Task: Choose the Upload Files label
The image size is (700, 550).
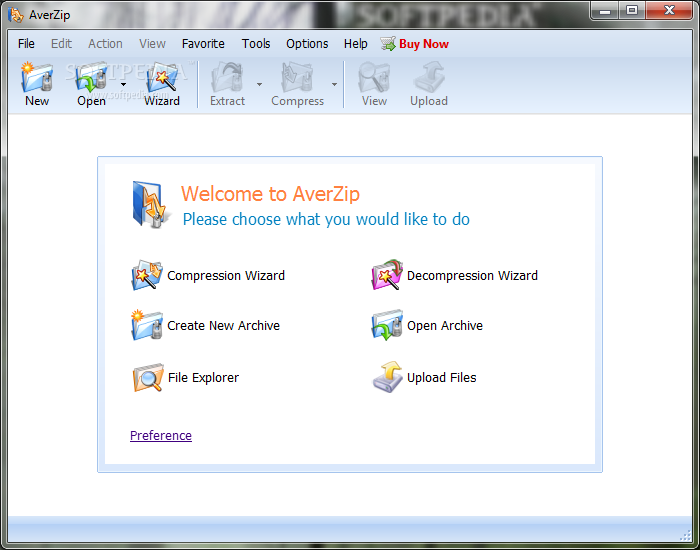Action: [442, 378]
